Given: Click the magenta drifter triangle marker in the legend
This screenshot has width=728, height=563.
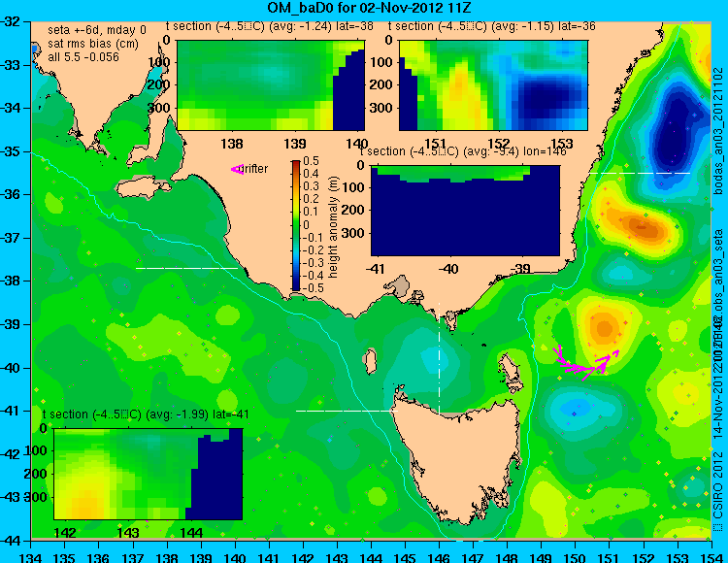Looking at the screenshot, I should pos(237,170).
